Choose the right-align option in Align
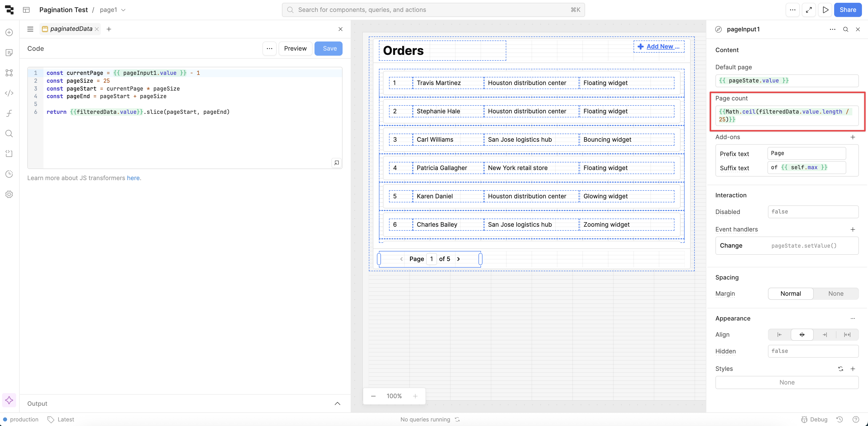Image resolution: width=868 pixels, height=426 pixels. point(825,335)
